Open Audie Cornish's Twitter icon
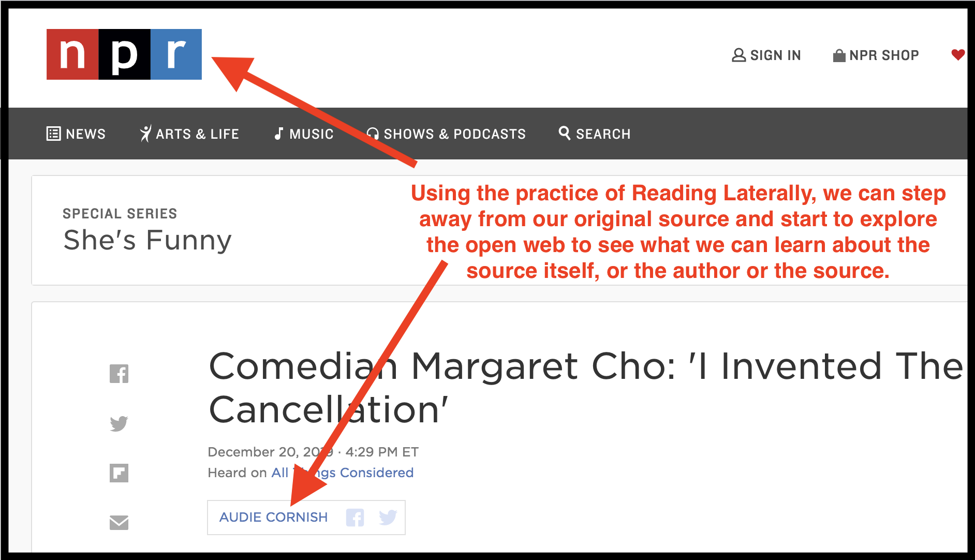Image resolution: width=975 pixels, height=560 pixels. [388, 518]
